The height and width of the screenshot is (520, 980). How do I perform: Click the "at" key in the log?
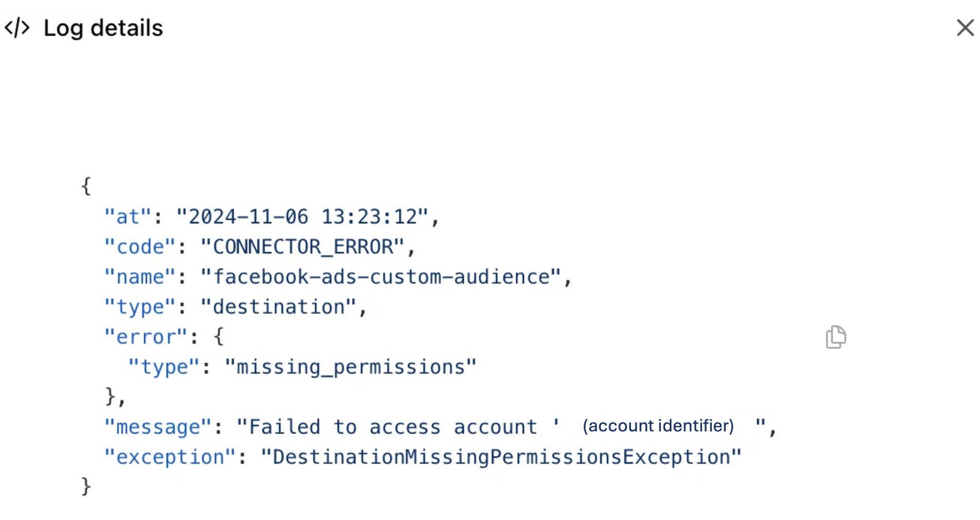[128, 217]
